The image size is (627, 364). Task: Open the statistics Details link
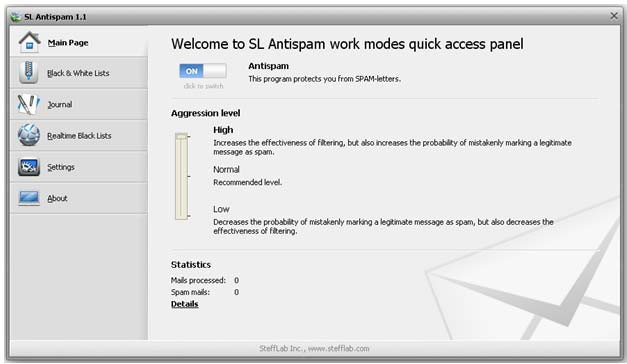point(184,304)
